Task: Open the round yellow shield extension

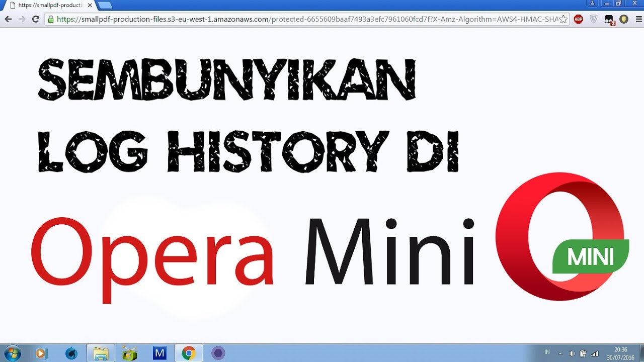Action: click(624, 19)
